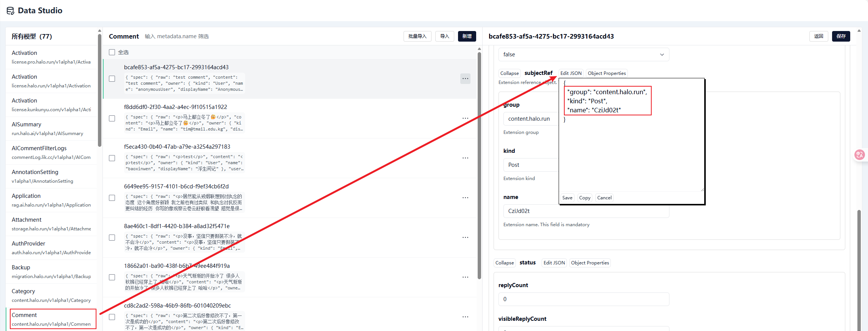This screenshot has height=331, width=868.
Task: Click the Data Studio database logo icon
Action: click(x=10, y=11)
